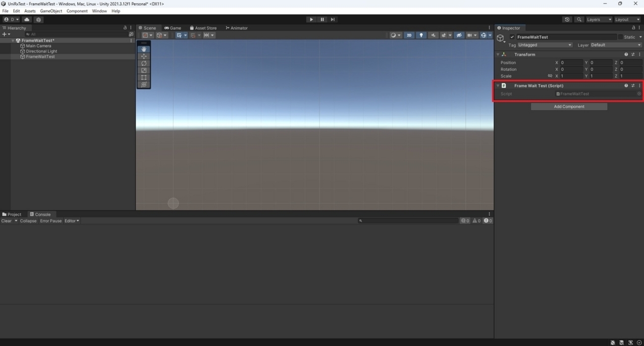
Task: Open the Undo History panel
Action: coord(567,19)
